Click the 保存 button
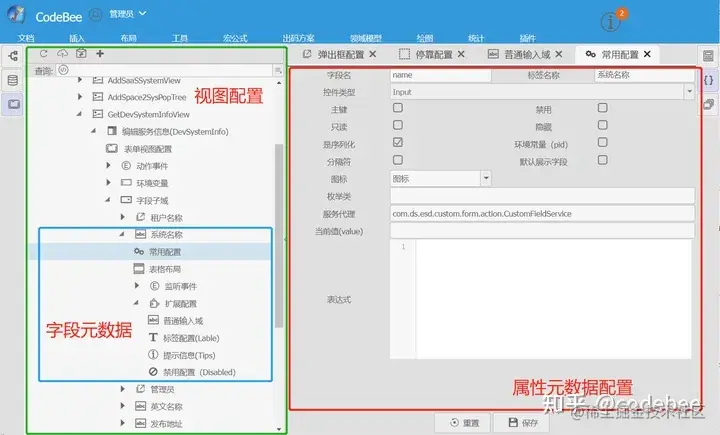The image size is (720, 435). click(523, 423)
